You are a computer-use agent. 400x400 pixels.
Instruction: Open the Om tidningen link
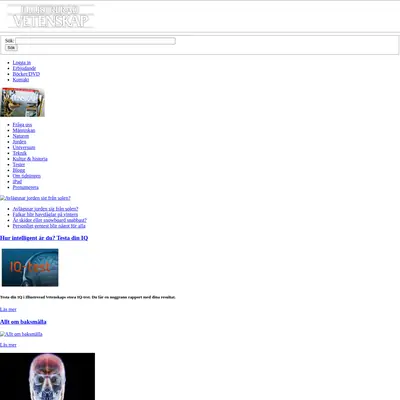coord(27,176)
